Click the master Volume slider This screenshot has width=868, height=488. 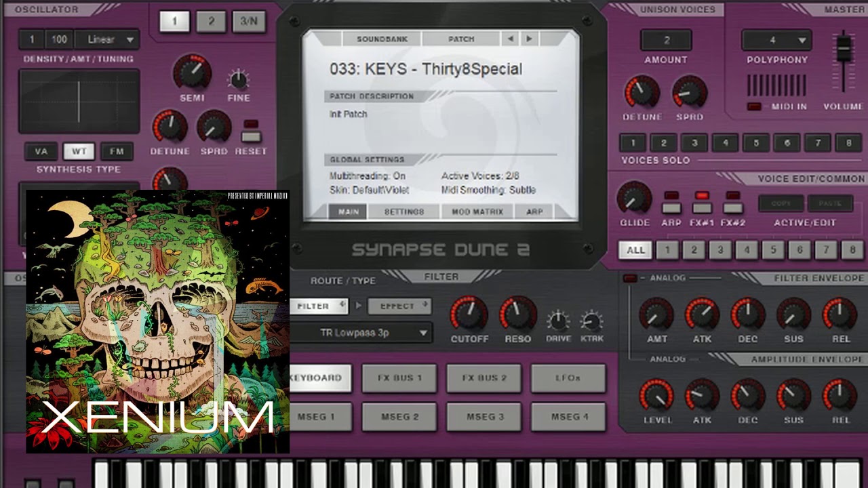click(843, 49)
